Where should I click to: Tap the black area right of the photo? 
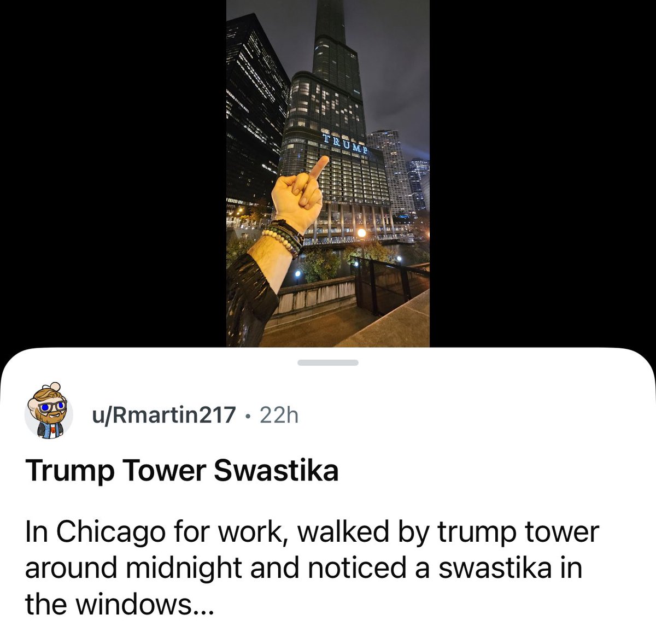[x=542, y=173]
